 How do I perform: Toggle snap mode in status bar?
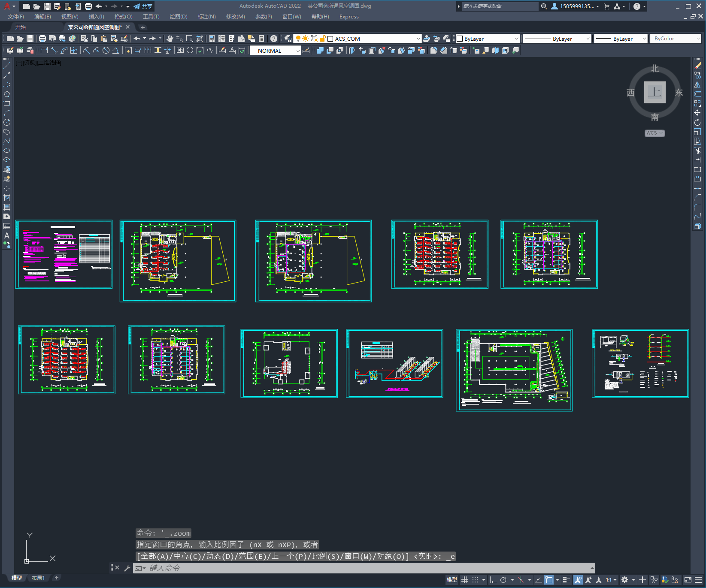coord(475,580)
